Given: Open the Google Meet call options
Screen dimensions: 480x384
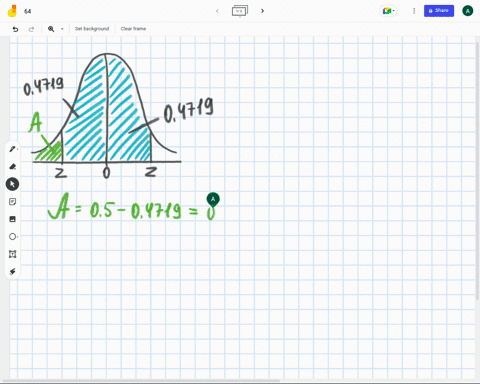Looking at the screenshot, I should [x=388, y=11].
